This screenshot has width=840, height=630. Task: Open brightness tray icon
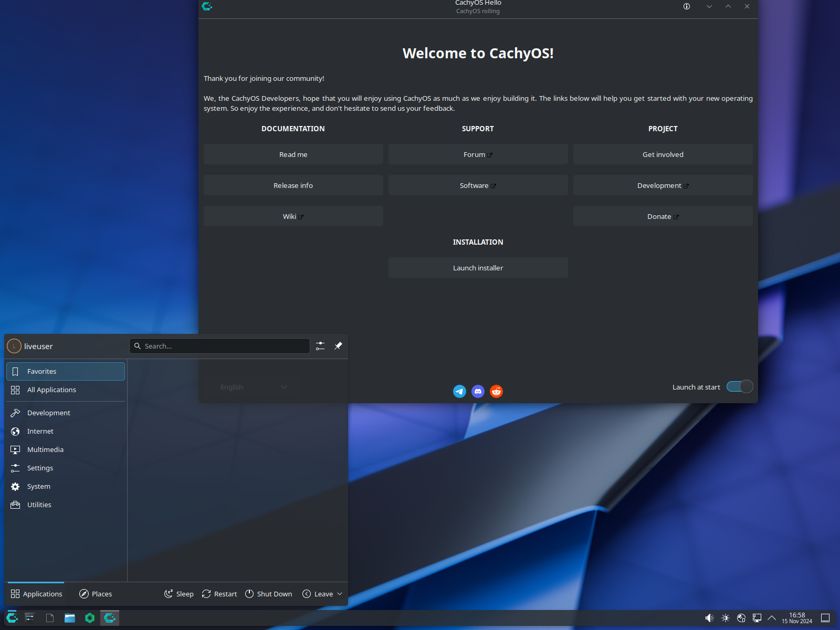click(726, 618)
